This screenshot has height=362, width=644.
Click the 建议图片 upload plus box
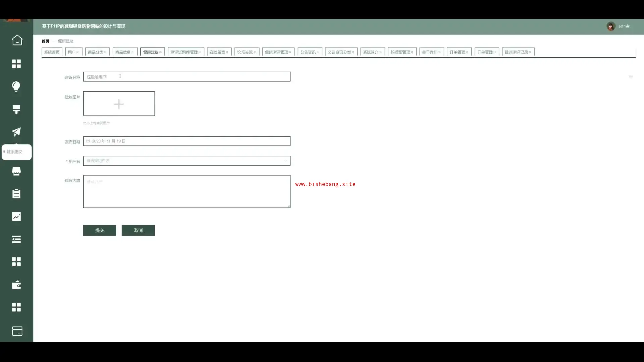click(x=119, y=104)
